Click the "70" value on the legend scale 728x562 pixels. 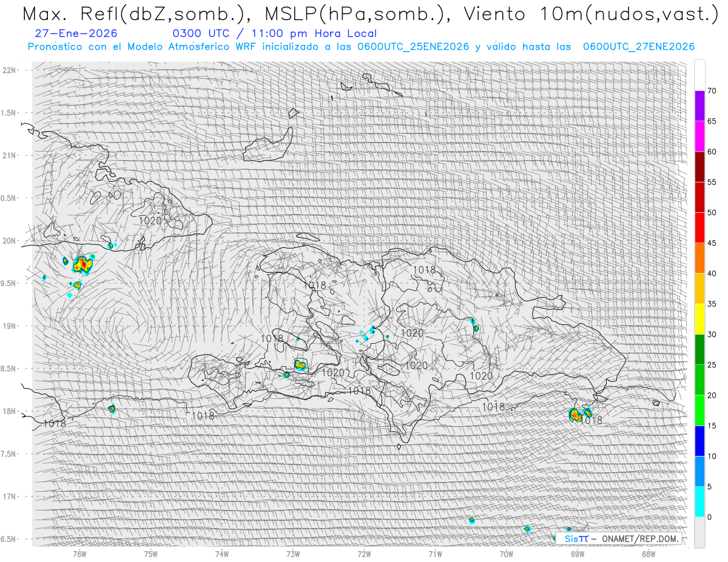coord(712,91)
